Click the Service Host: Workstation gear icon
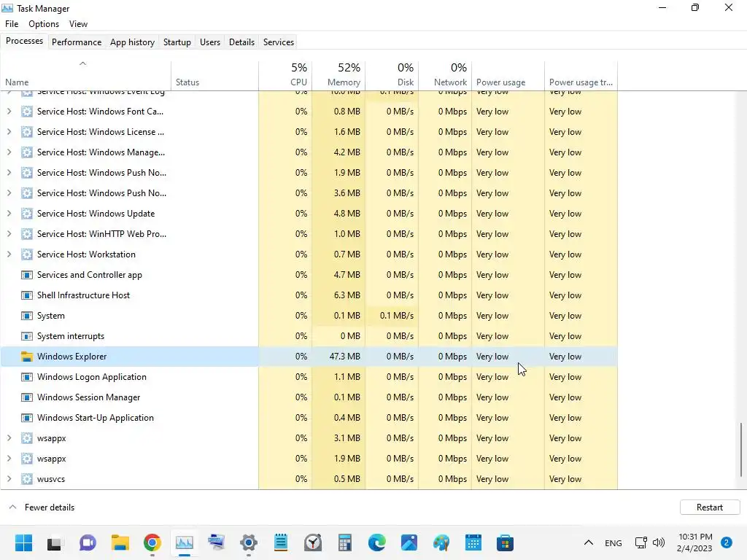747x560 pixels. point(27,254)
